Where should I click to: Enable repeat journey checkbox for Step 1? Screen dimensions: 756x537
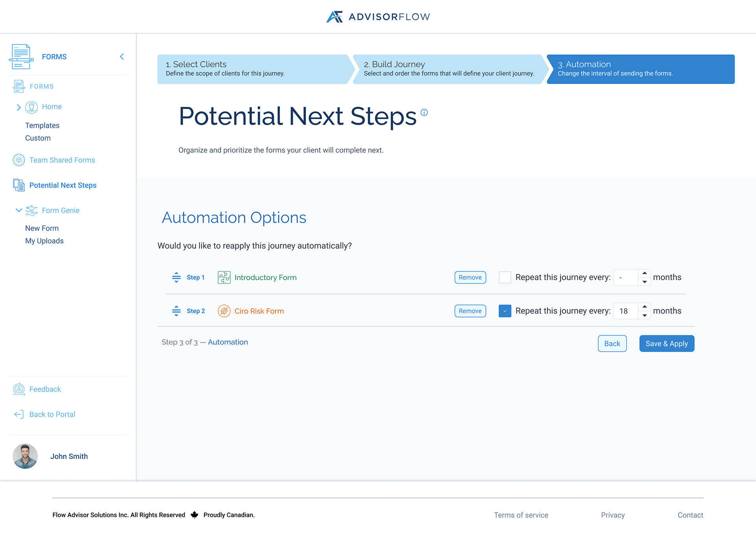(x=504, y=277)
